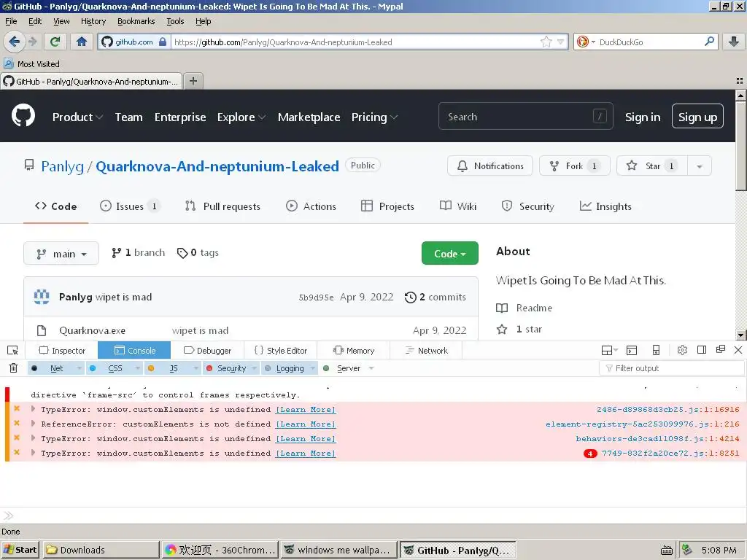747x560 pixels.
Task: Open a new tab with the plus button
Action: 193,81
